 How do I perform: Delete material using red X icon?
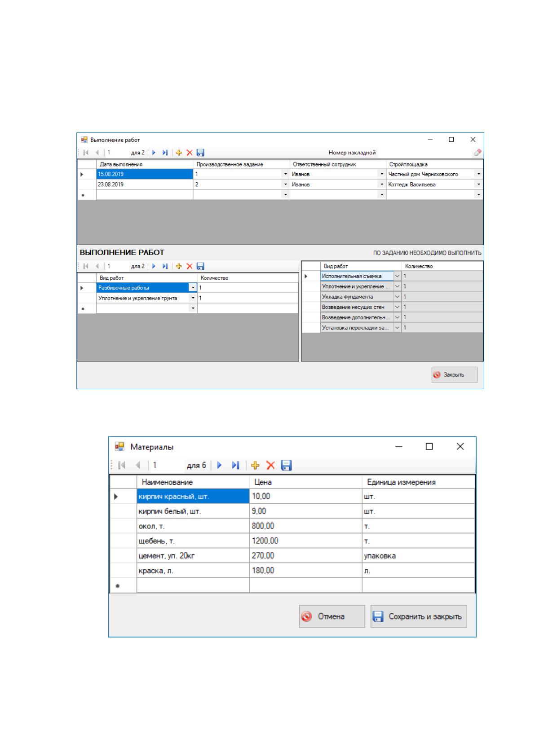(270, 465)
